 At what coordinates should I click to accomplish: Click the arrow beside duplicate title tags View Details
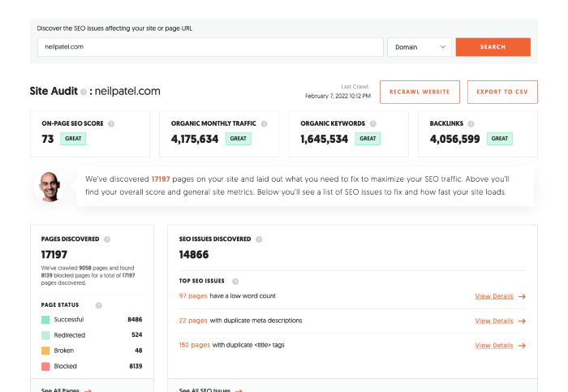tap(522, 346)
